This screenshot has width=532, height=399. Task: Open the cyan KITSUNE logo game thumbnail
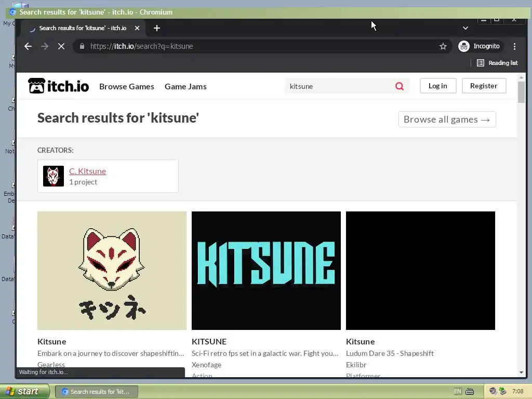[x=266, y=270]
